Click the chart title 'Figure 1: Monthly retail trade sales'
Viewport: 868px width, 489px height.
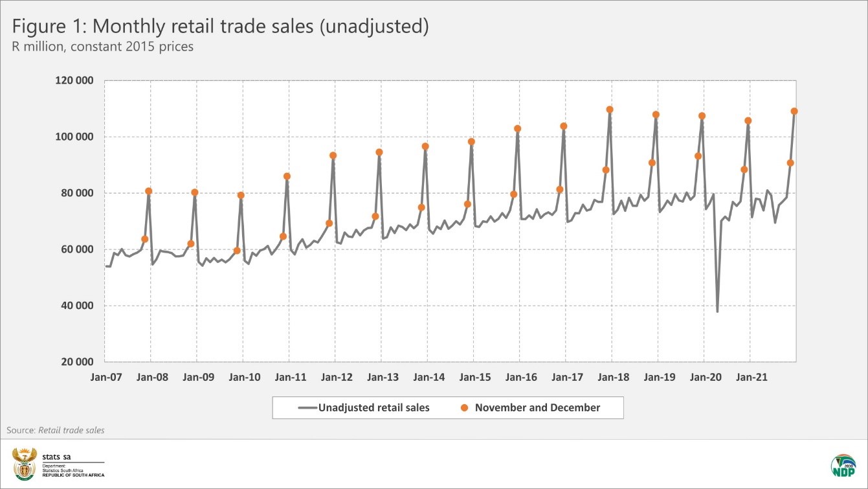point(220,27)
